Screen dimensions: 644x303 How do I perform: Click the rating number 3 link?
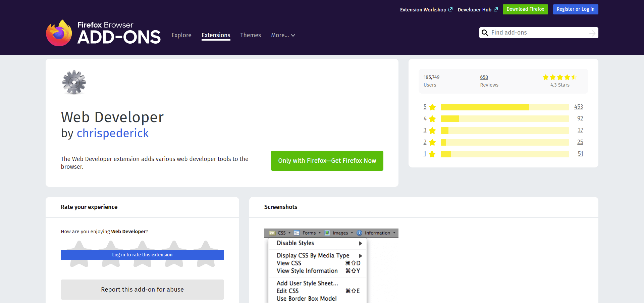pos(425,130)
